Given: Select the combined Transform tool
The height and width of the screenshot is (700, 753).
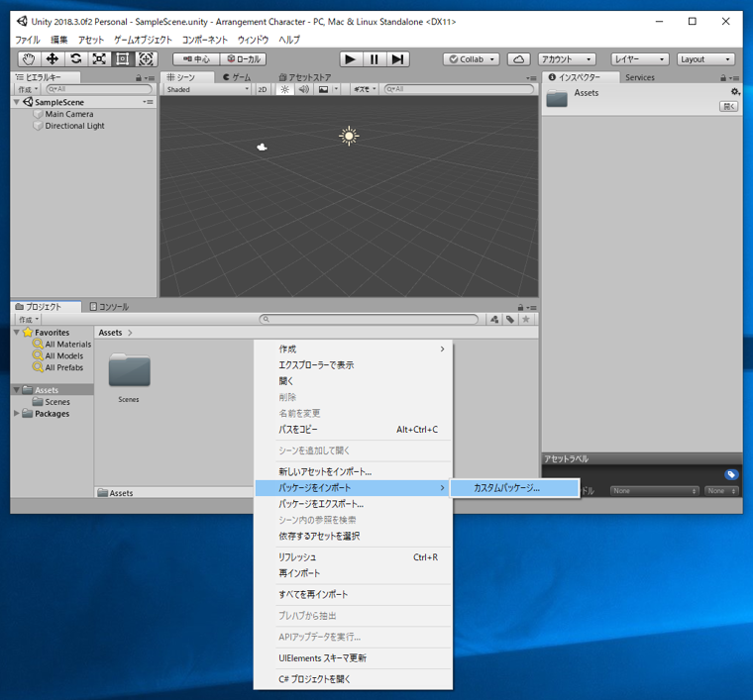Looking at the screenshot, I should 146,59.
